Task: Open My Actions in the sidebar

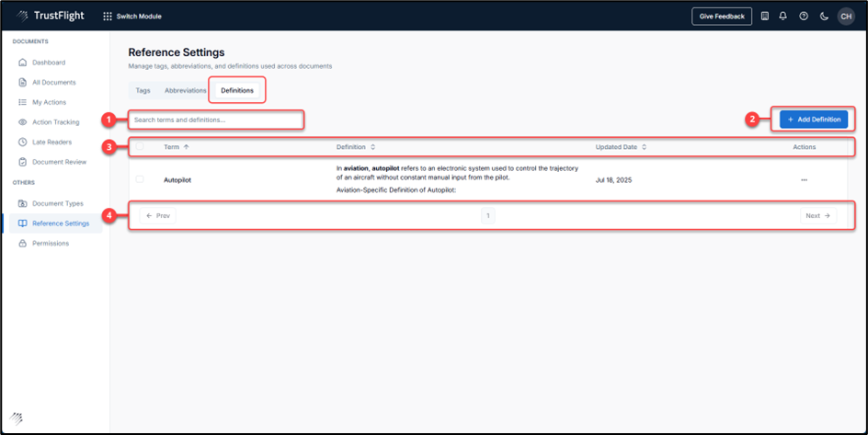Action: (x=50, y=102)
